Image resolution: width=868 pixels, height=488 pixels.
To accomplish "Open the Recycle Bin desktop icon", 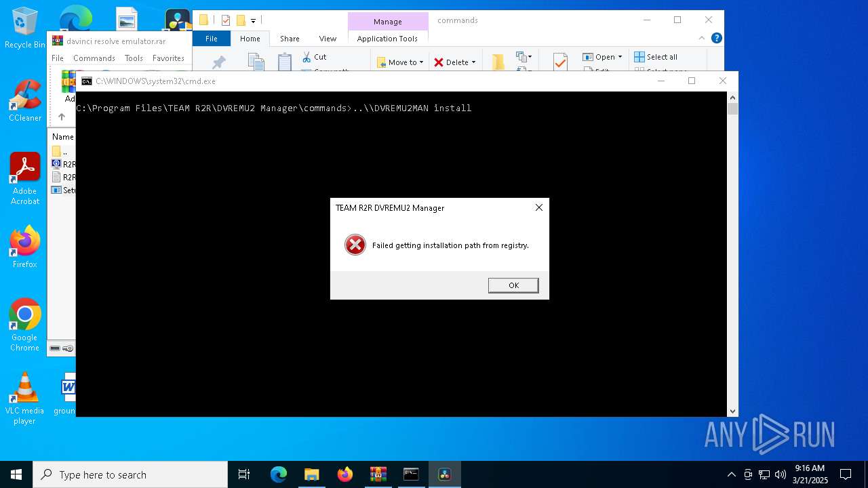I will (x=25, y=28).
